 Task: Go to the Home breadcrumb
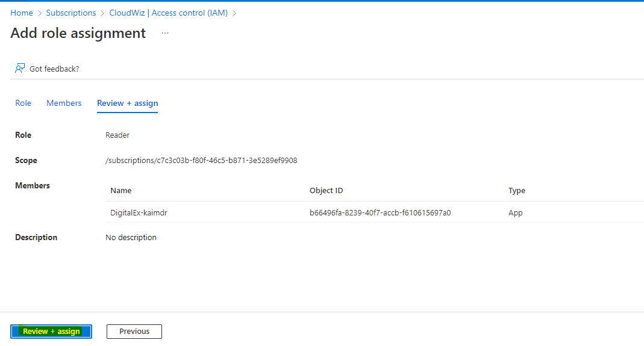click(22, 13)
